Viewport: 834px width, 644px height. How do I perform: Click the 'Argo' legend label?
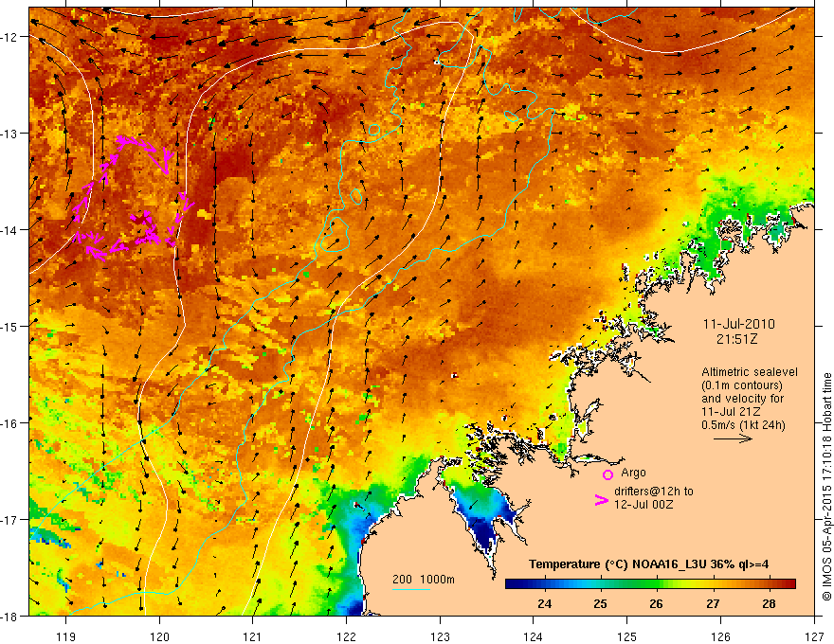(633, 473)
